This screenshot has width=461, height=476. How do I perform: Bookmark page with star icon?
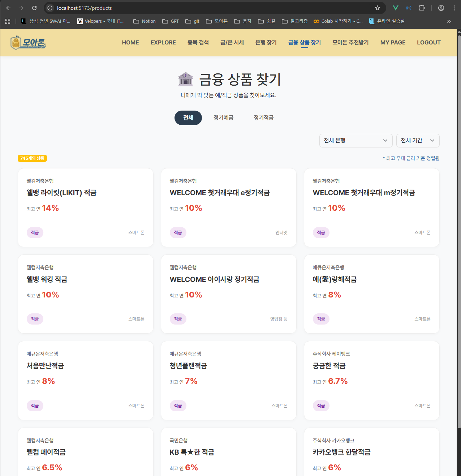tap(377, 8)
